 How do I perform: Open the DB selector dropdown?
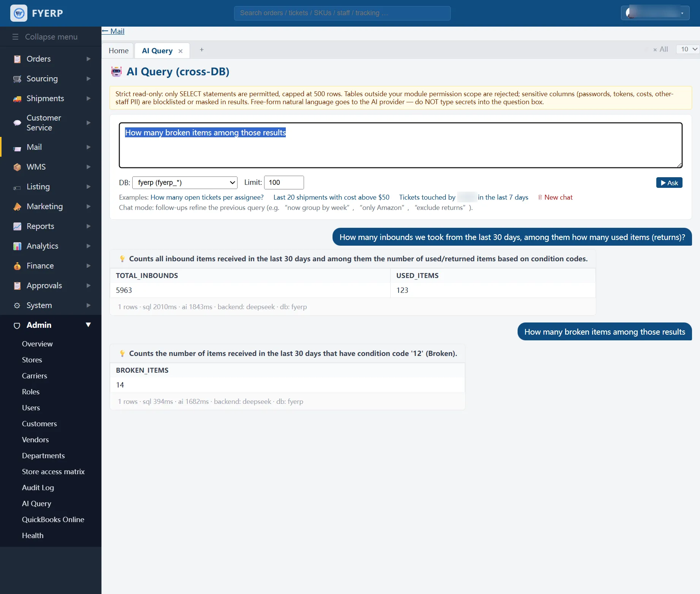[185, 183]
